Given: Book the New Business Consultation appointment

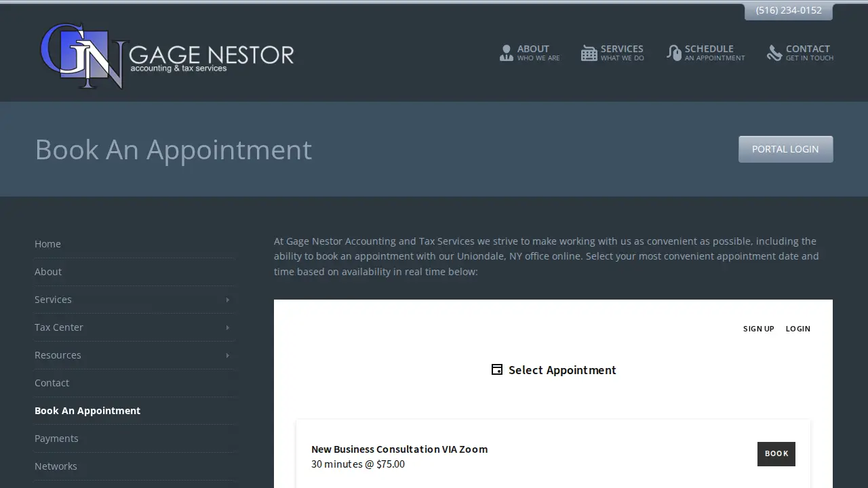Looking at the screenshot, I should point(776,454).
